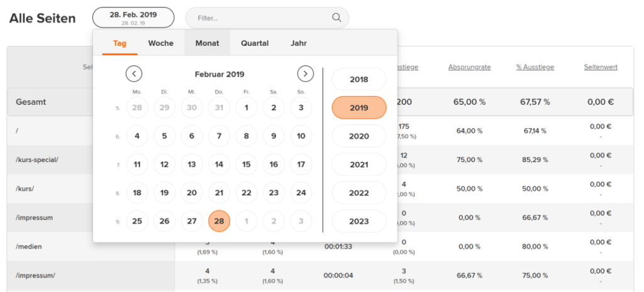Pick February 5 in the calendar
Screen dimensions: 644x292
(164, 136)
